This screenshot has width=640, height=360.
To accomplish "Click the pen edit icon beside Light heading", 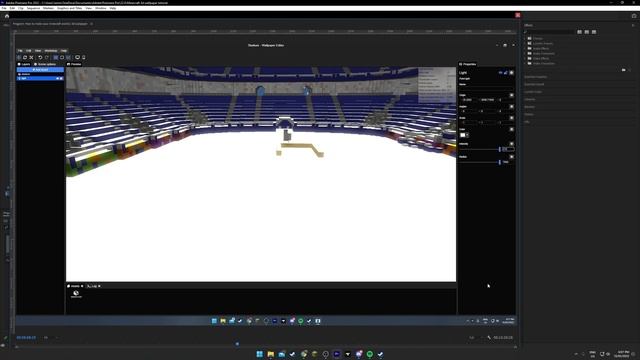I will click(505, 73).
